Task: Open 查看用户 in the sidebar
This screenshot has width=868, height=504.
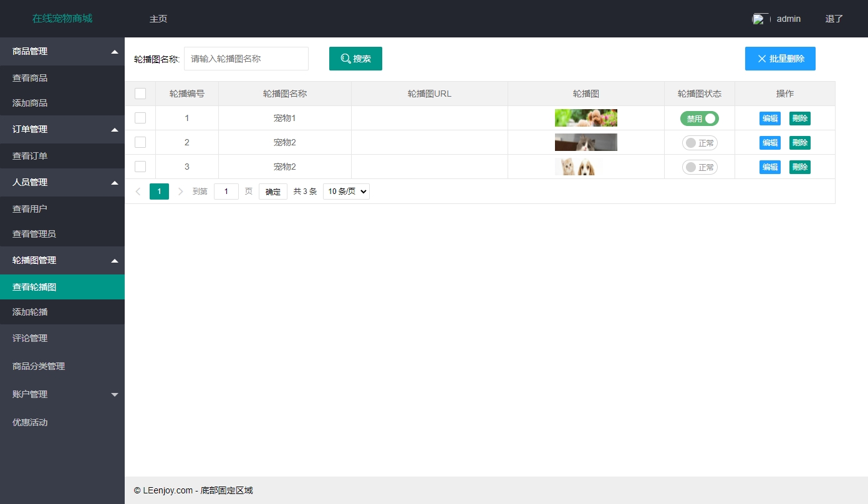Action: coord(62,209)
